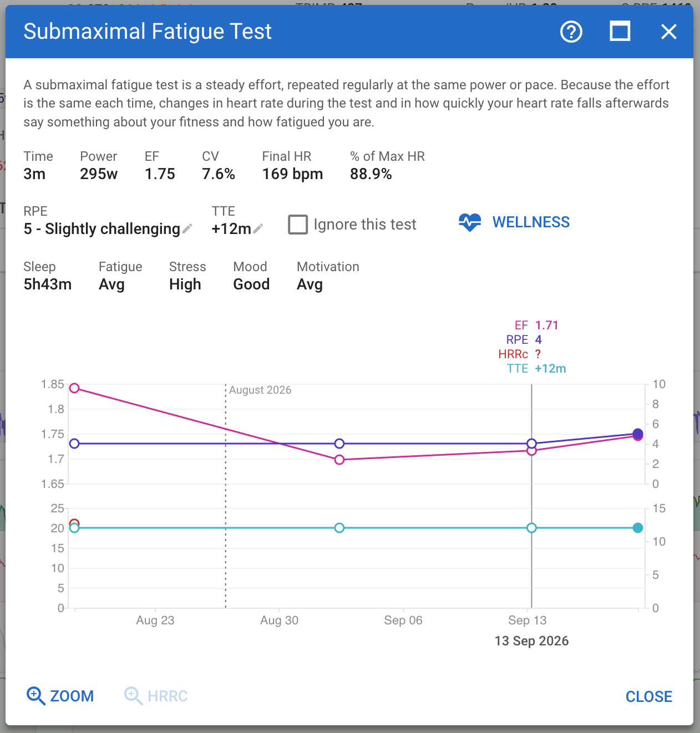Viewport: 700px width, 733px height.
Task: Close dialog with the X icon
Action: click(669, 32)
